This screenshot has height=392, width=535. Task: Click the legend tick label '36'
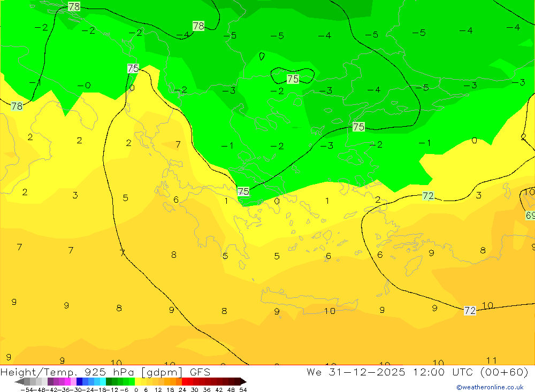(x=207, y=390)
